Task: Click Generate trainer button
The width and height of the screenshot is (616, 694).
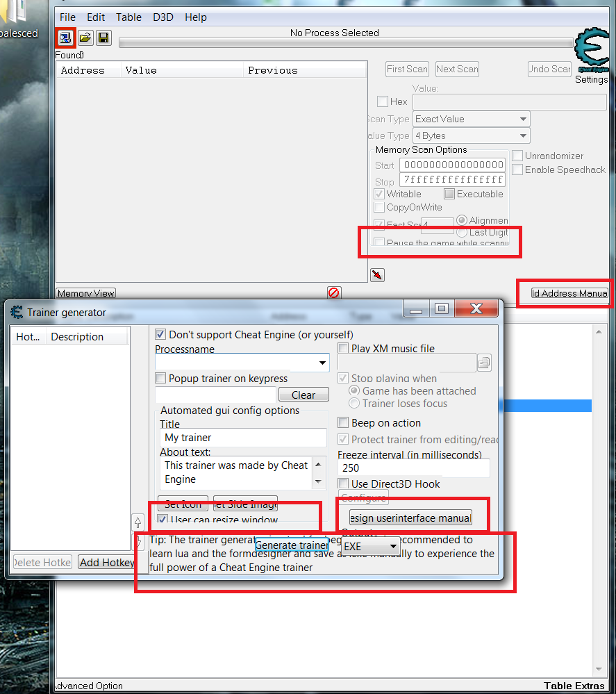Action: tap(292, 545)
